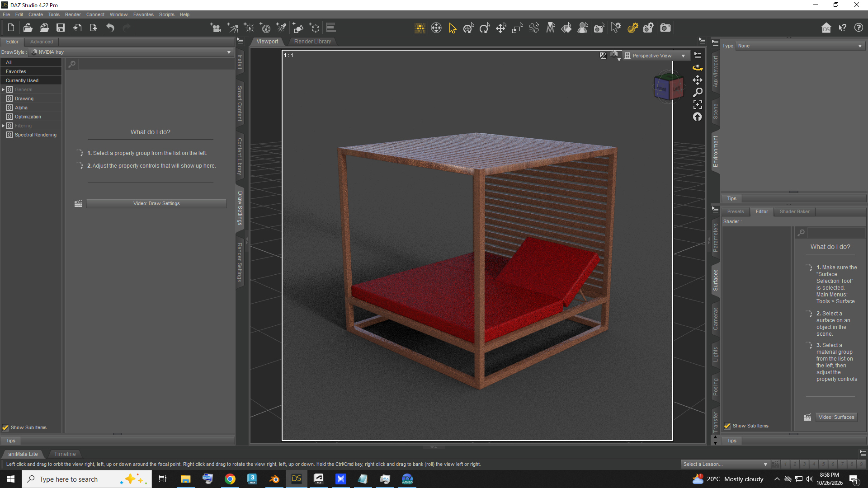Click the Draw Settings search field
Viewport: 868px width, 488px height.
(156, 64)
